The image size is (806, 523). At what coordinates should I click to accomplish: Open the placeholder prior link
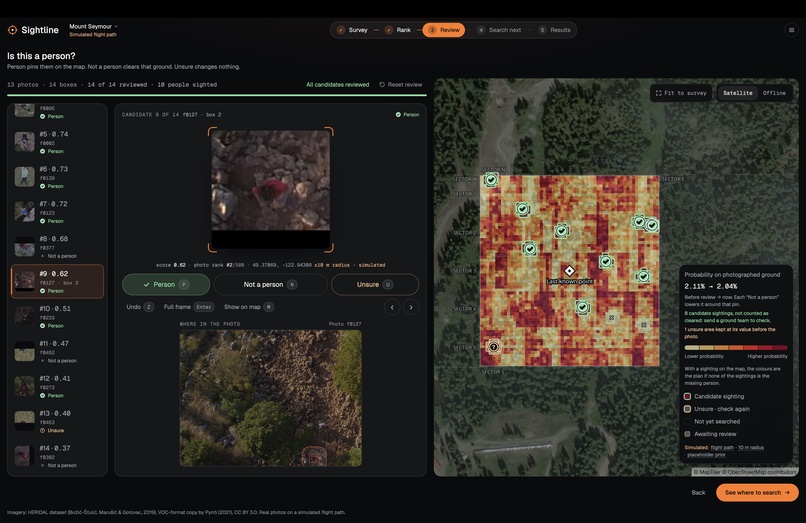(706, 455)
